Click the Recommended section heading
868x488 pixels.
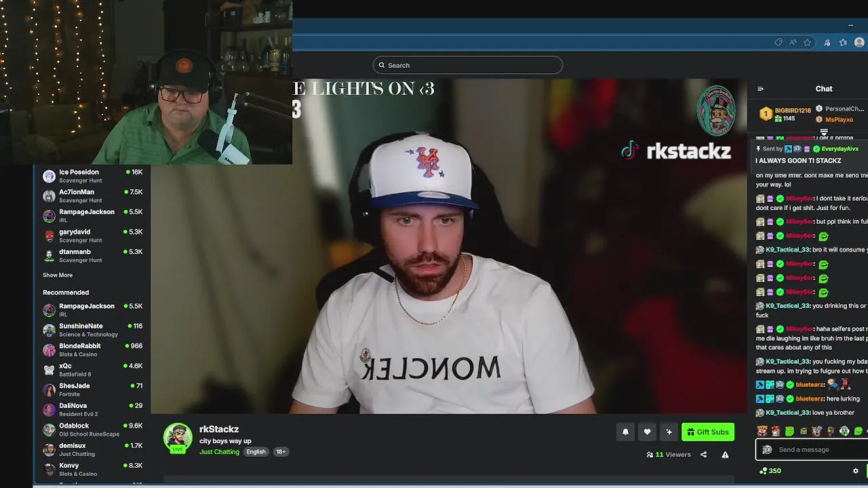pos(66,292)
